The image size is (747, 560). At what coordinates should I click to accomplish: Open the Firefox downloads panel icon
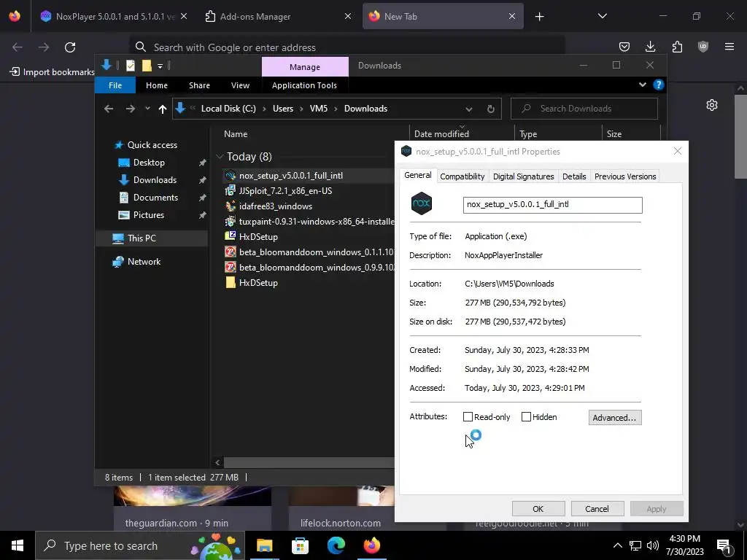point(650,47)
